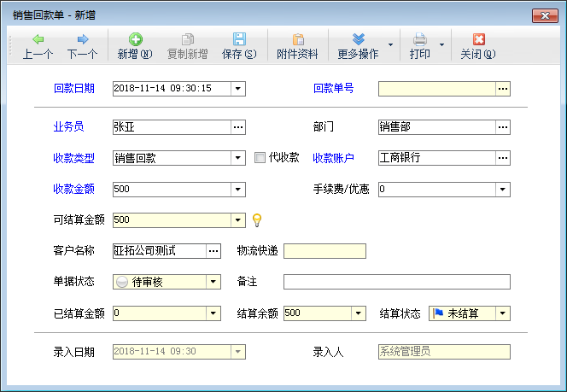Click 关闭 red X toolbar button

pyautogui.click(x=478, y=39)
